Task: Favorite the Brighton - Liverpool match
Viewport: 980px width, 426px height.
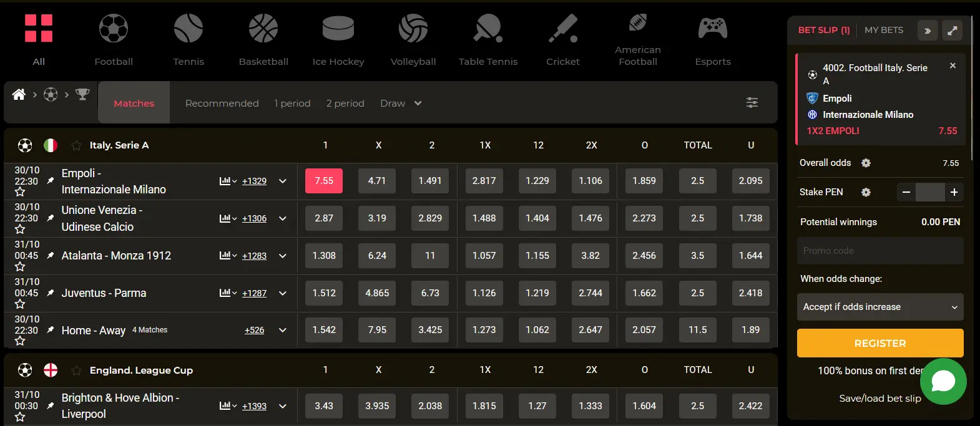Action: 20,417
